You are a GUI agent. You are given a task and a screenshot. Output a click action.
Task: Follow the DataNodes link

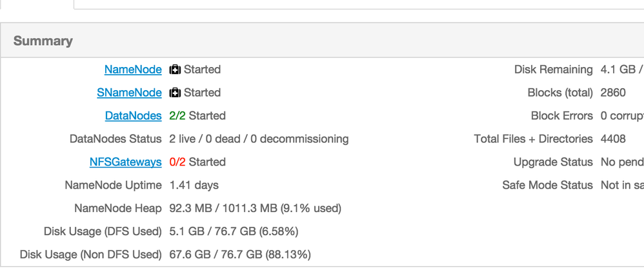pyautogui.click(x=133, y=116)
